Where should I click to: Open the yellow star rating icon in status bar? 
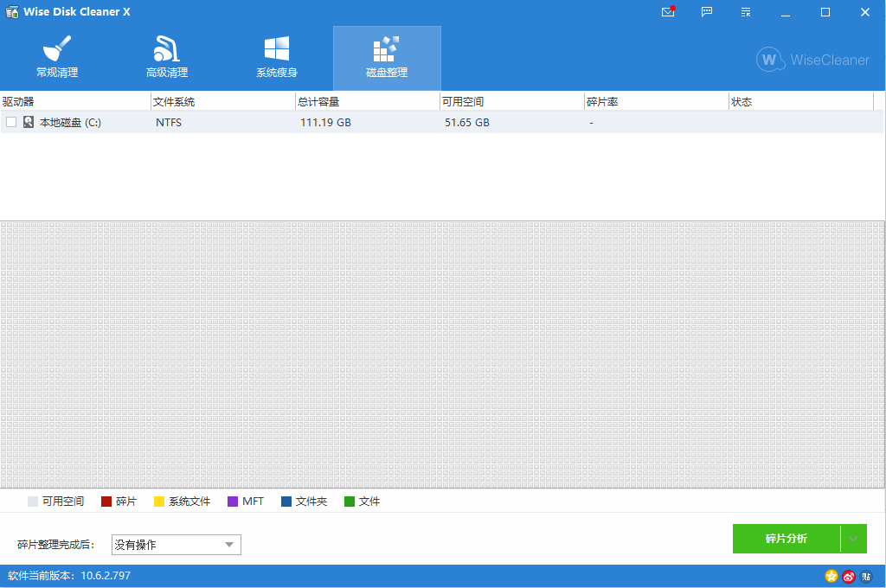(831, 576)
